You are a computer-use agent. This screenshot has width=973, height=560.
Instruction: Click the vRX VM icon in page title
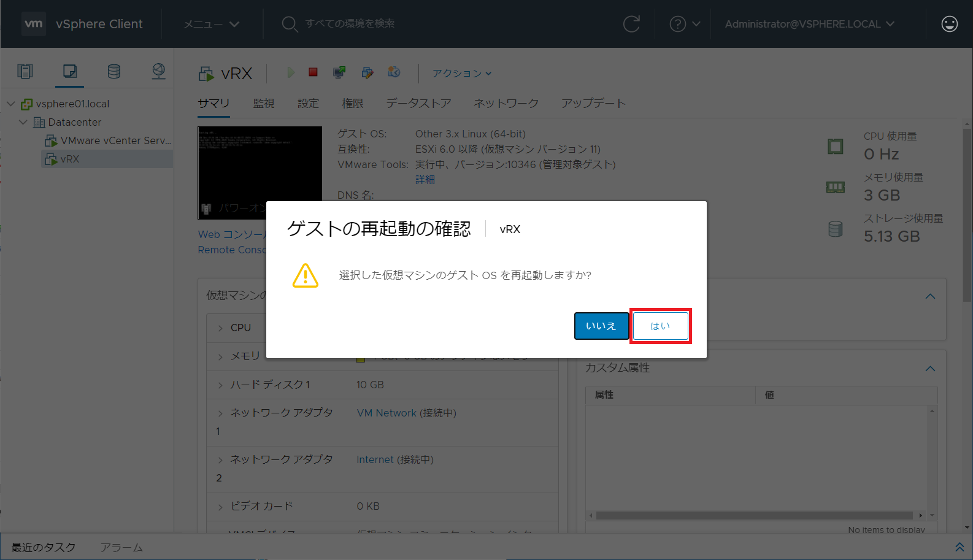point(206,74)
